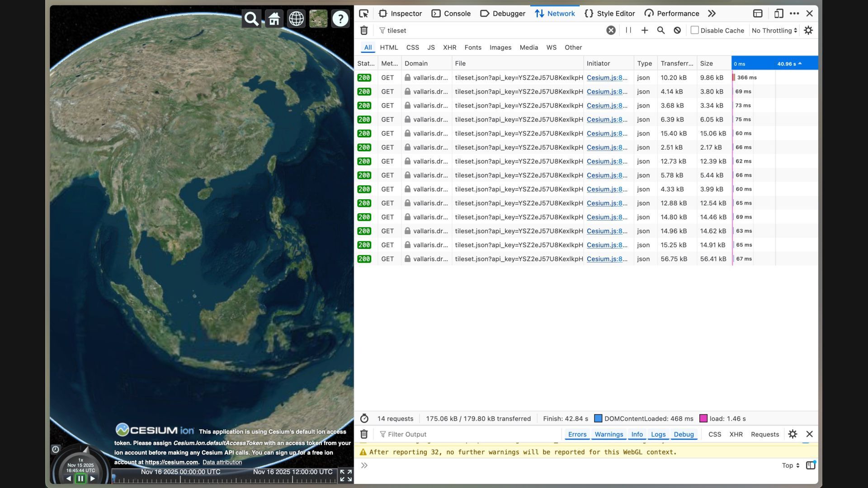Toggle the Warnings console filter

(x=609, y=434)
